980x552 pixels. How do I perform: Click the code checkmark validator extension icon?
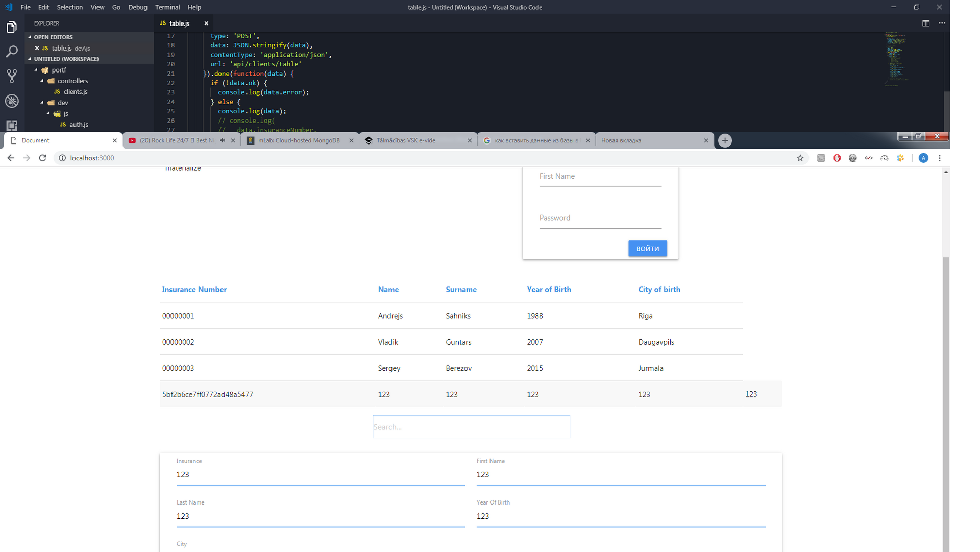[x=868, y=158]
